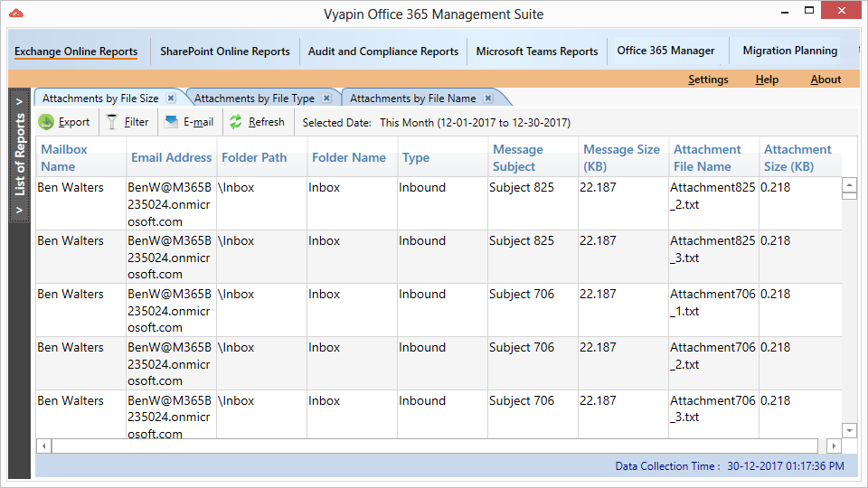Click the vertical scrollbar up arrow

pos(849,184)
